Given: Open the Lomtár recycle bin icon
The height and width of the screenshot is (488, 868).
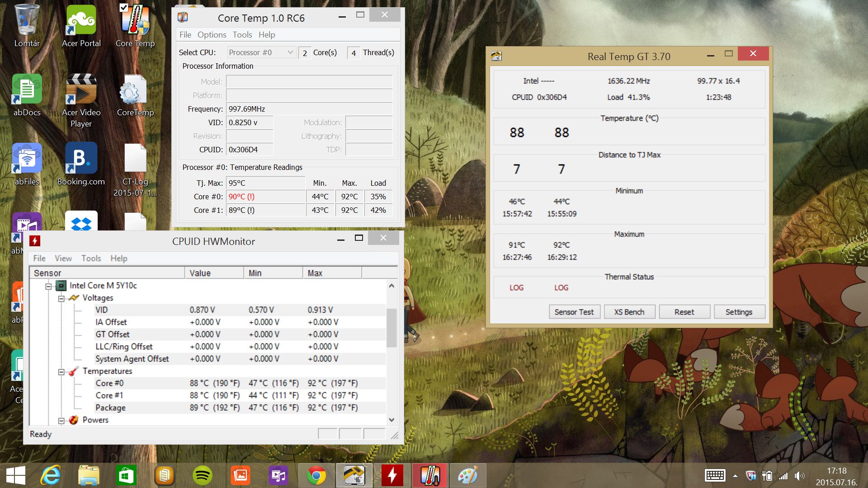Looking at the screenshot, I should pos(27,25).
